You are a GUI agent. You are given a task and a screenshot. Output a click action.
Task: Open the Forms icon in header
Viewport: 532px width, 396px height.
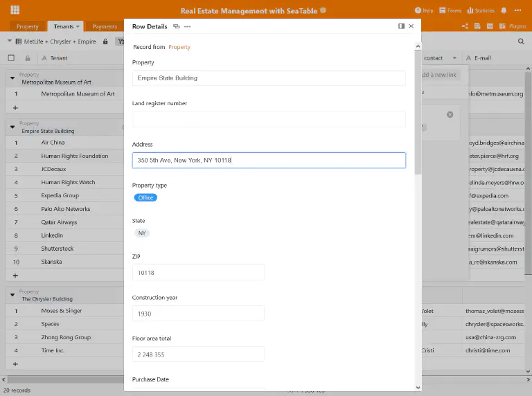[x=442, y=10]
